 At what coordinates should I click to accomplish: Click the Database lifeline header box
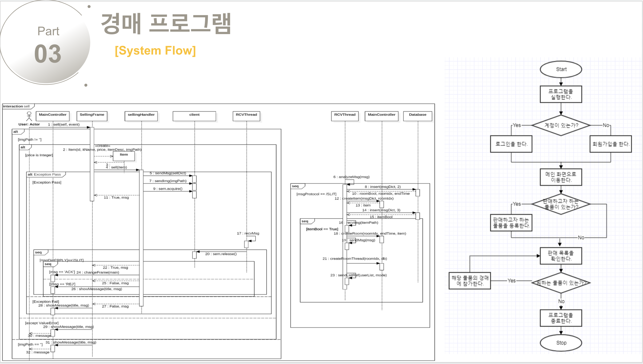[417, 116]
